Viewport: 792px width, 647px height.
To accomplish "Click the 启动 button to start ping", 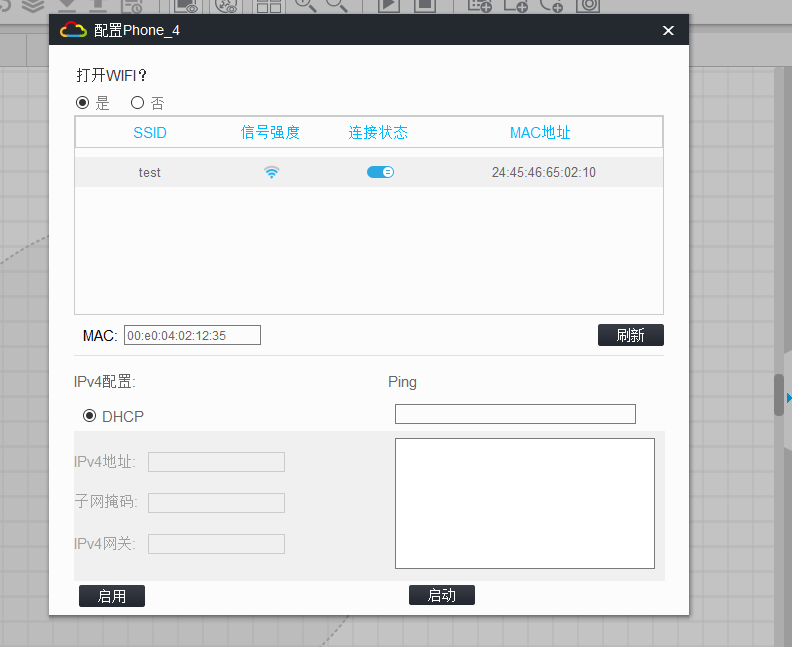I will point(442,595).
